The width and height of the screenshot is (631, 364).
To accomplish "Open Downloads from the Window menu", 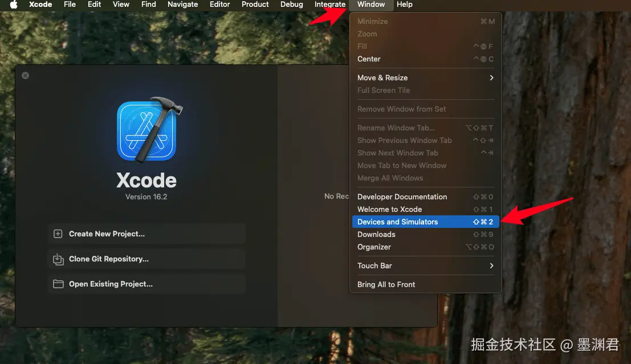I will pyautogui.click(x=425, y=234).
